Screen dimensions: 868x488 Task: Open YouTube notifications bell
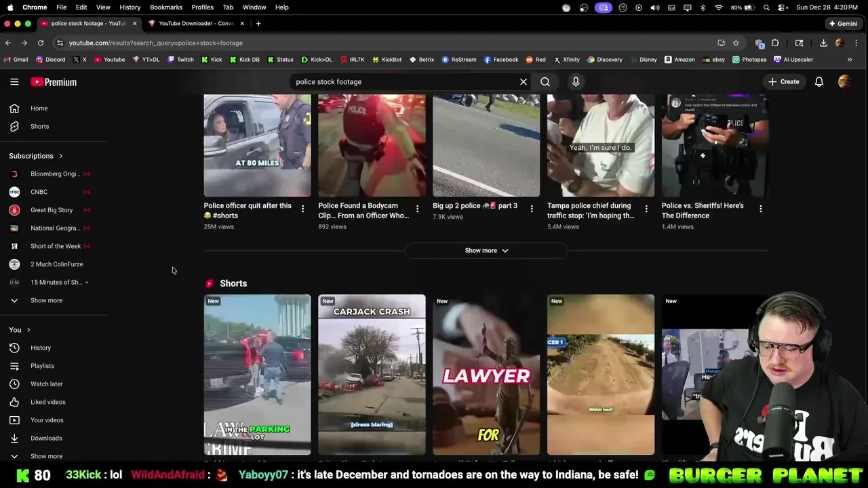pyautogui.click(x=819, y=82)
